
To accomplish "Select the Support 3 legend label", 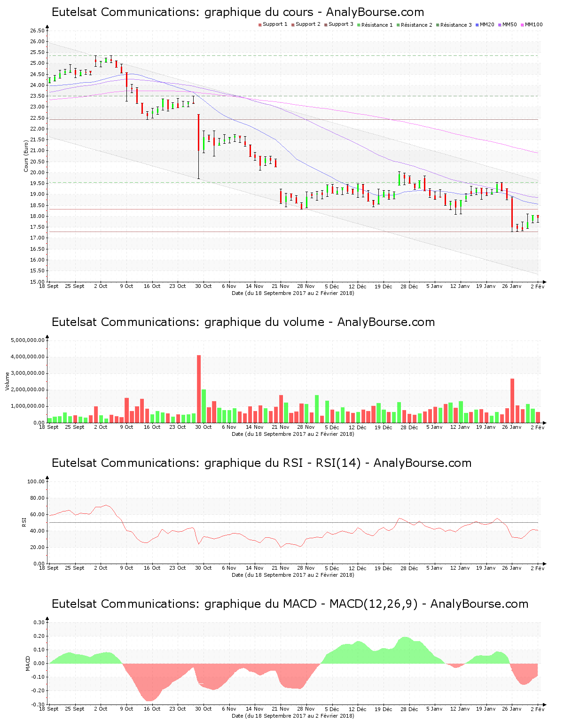I will point(341,24).
